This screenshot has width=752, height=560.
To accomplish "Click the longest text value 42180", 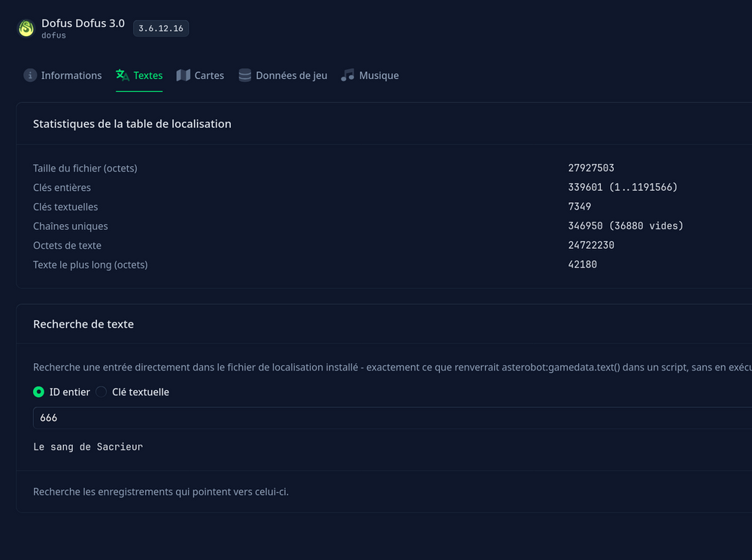I will 583,265.
